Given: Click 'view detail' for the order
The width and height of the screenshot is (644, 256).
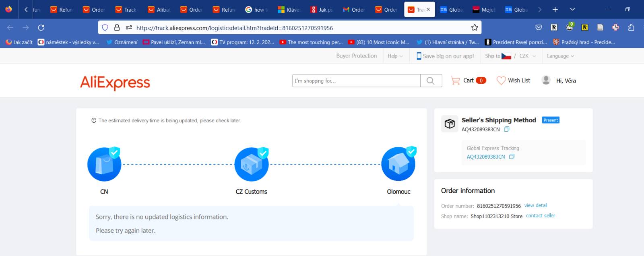Looking at the screenshot, I should point(536,205).
